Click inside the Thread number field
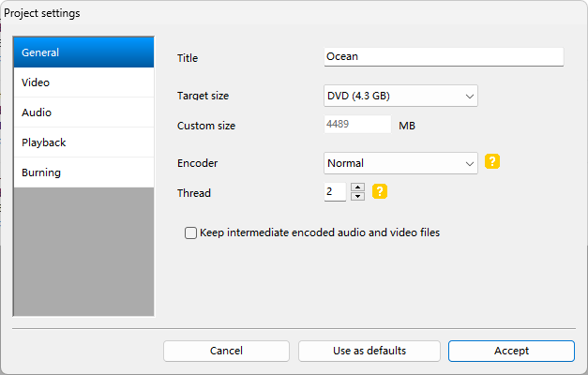 335,192
